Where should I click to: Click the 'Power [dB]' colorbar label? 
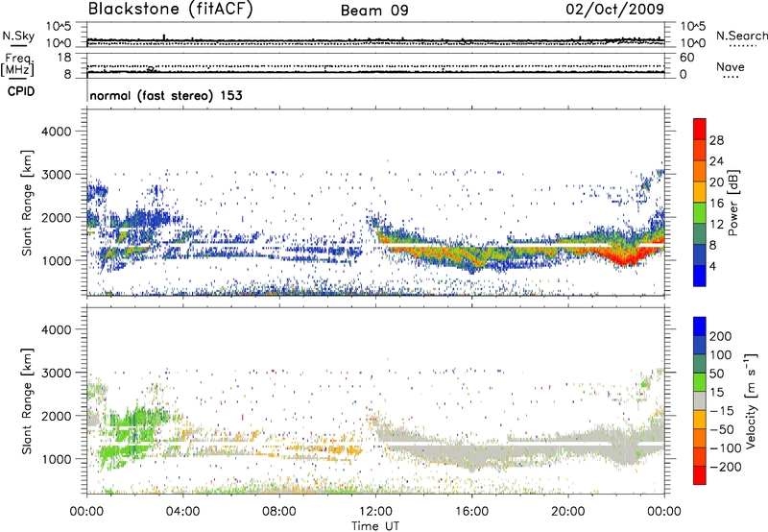[732, 203]
